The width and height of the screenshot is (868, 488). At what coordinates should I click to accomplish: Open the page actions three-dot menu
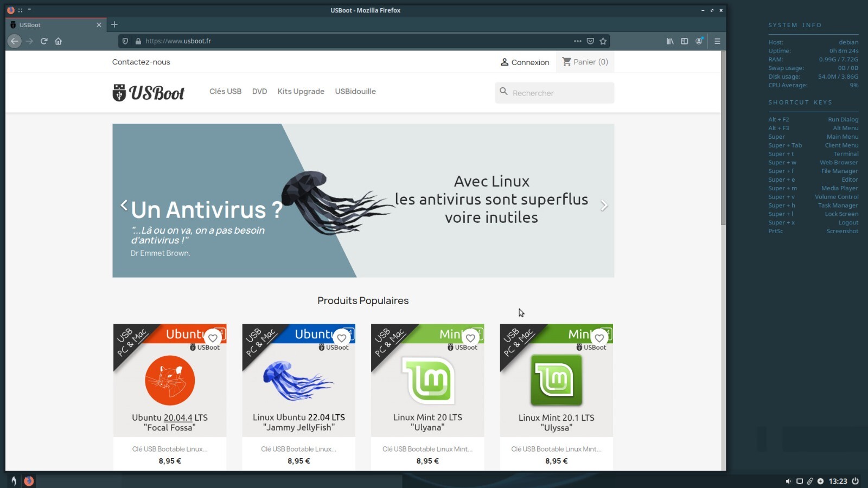click(x=577, y=41)
